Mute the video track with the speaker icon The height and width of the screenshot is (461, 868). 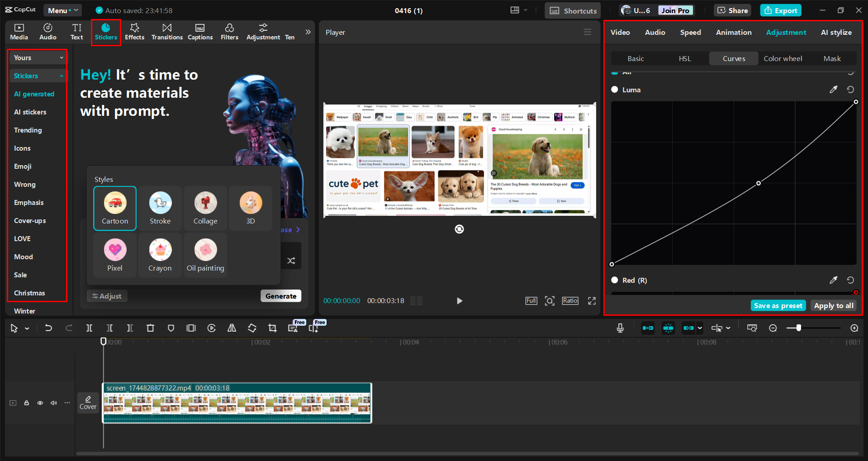(53, 403)
